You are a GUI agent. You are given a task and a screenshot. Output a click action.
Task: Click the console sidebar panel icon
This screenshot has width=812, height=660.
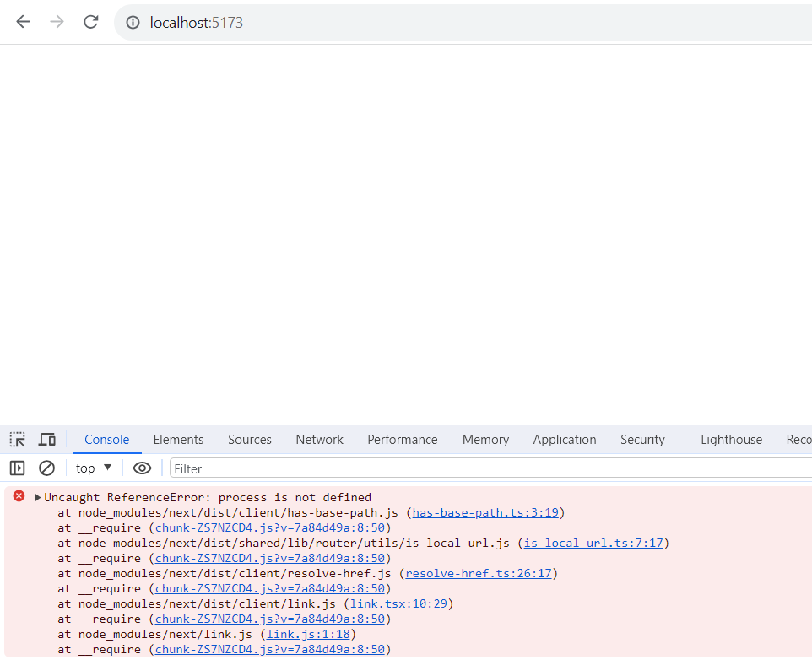click(x=17, y=468)
